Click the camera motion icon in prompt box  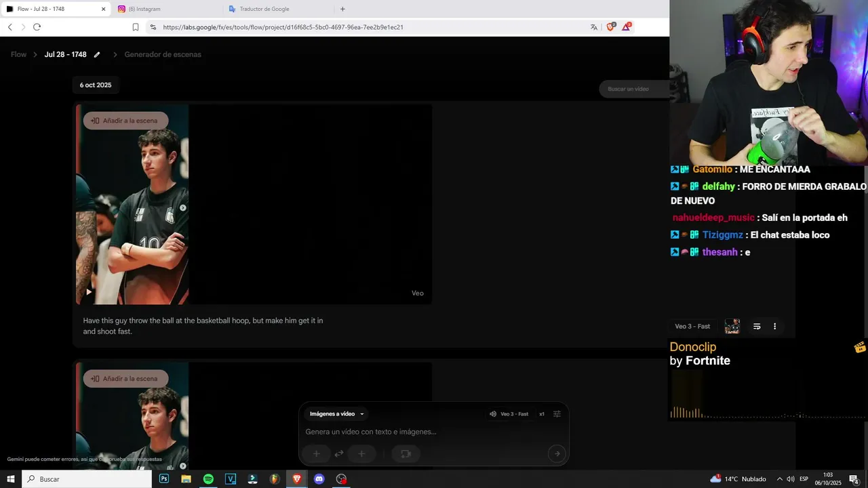click(x=406, y=454)
